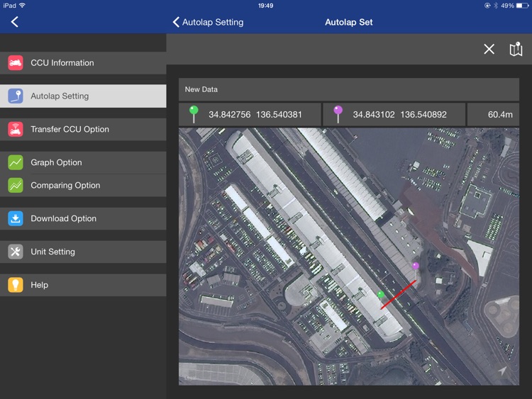The height and width of the screenshot is (399, 532).
Task: Go back to Autolap Setting
Action: point(208,23)
